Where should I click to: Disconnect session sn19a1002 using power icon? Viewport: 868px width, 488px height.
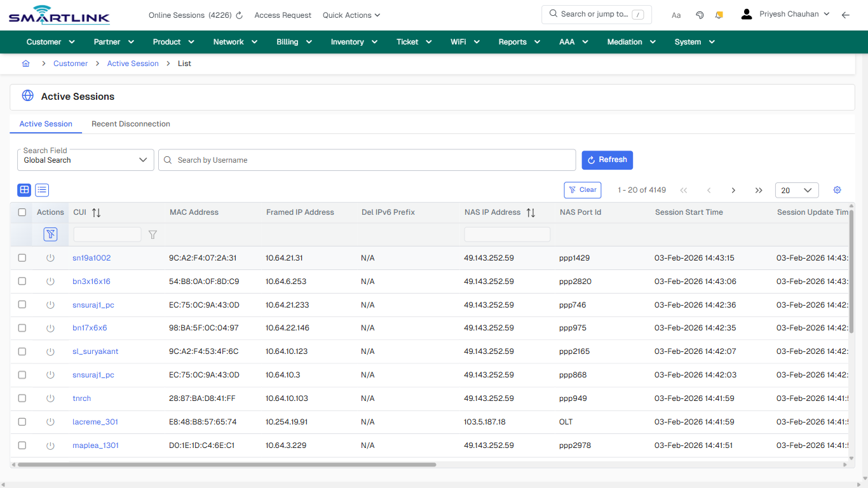pyautogui.click(x=50, y=258)
